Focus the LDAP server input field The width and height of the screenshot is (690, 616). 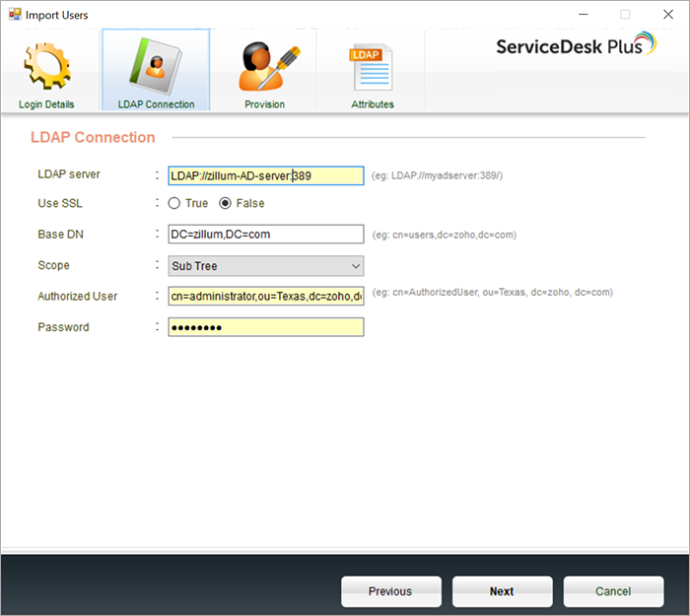point(266,175)
